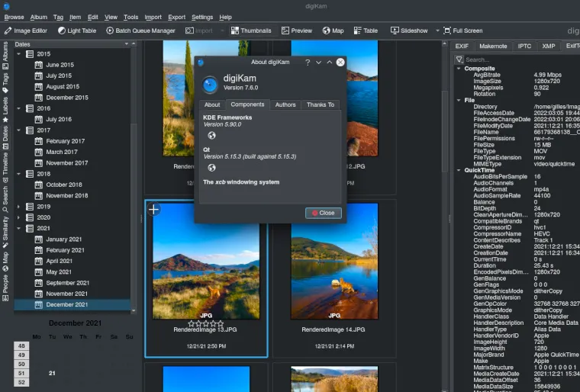Viewport: 580px width, 392px height.
Task: Click the metadata filter funnel icon
Action: [459, 59]
